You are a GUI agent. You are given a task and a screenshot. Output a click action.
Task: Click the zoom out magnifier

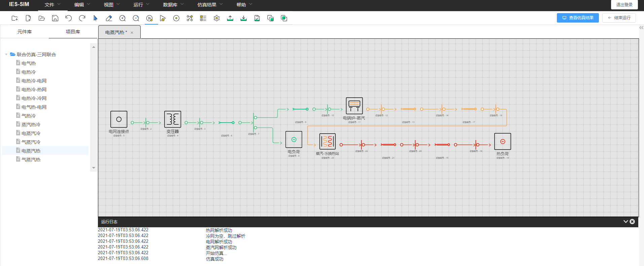pyautogui.click(x=136, y=18)
